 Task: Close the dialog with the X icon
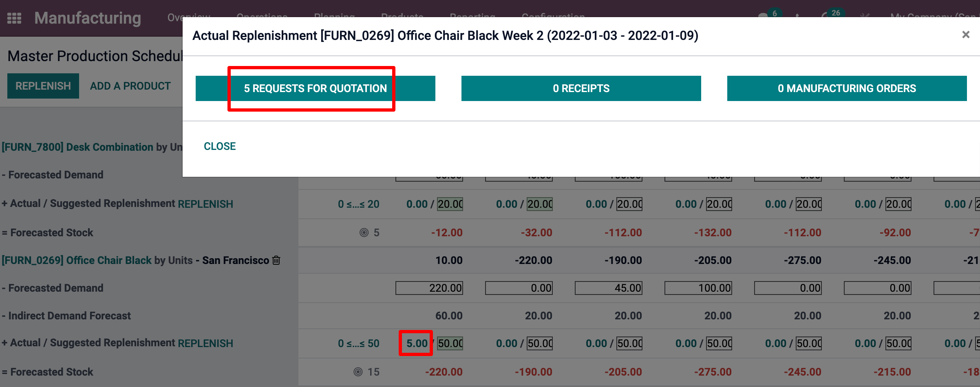965,35
